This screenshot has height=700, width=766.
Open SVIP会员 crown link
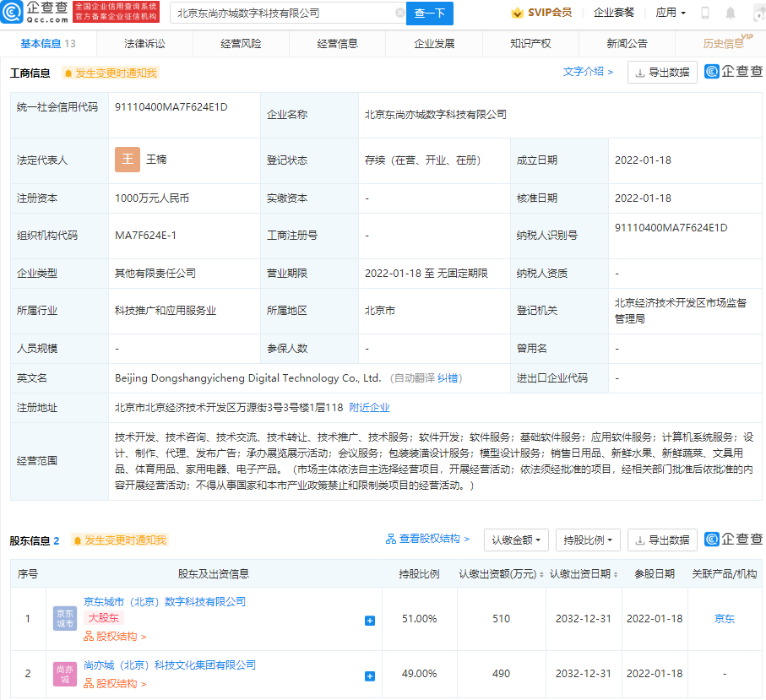(x=541, y=13)
